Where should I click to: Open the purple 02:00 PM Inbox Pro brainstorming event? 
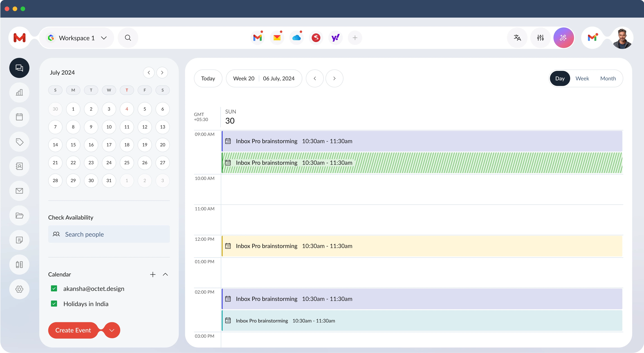(x=422, y=299)
